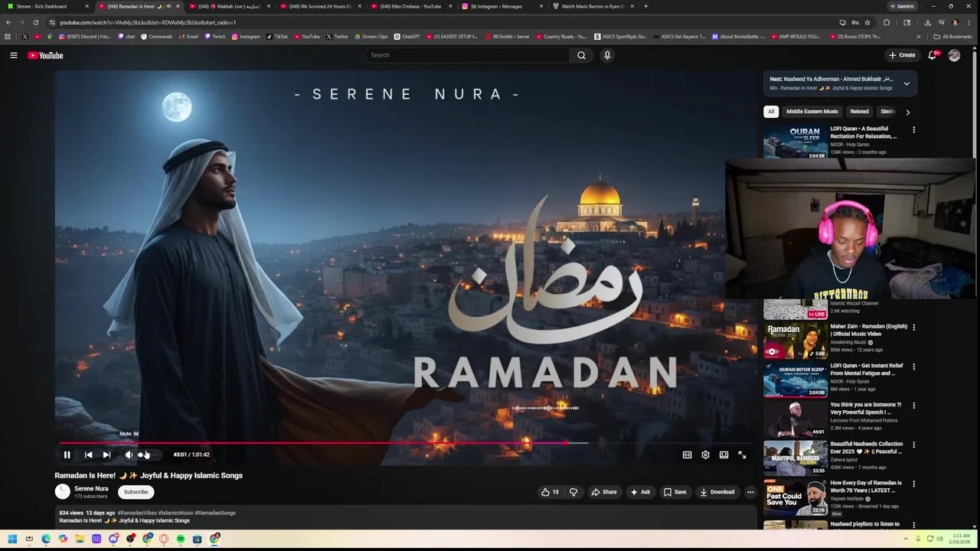Dislike the video with thumbs down
The image size is (980, 551).
coord(573,492)
